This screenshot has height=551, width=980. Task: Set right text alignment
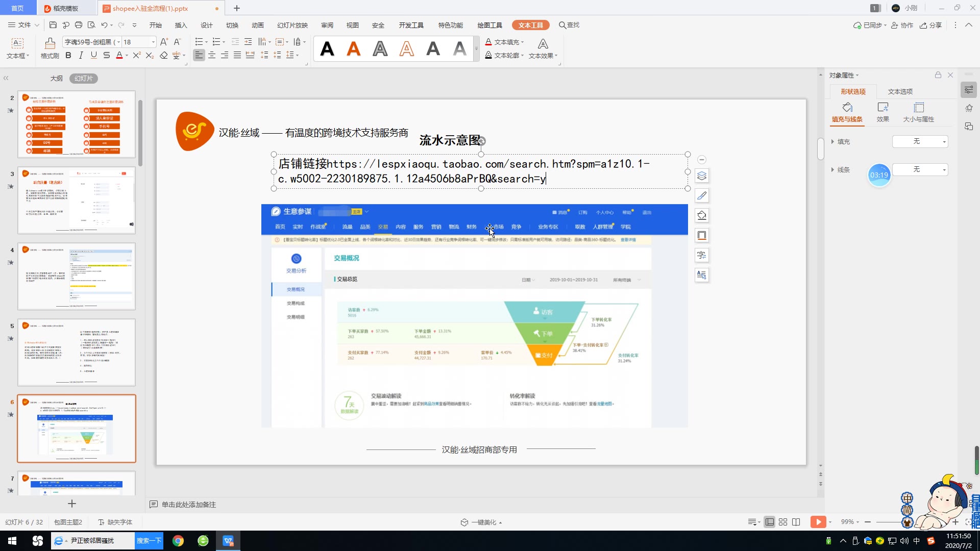pos(225,55)
